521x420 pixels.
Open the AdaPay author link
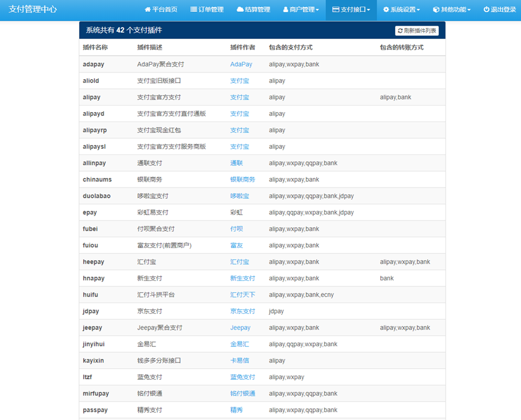coord(241,64)
